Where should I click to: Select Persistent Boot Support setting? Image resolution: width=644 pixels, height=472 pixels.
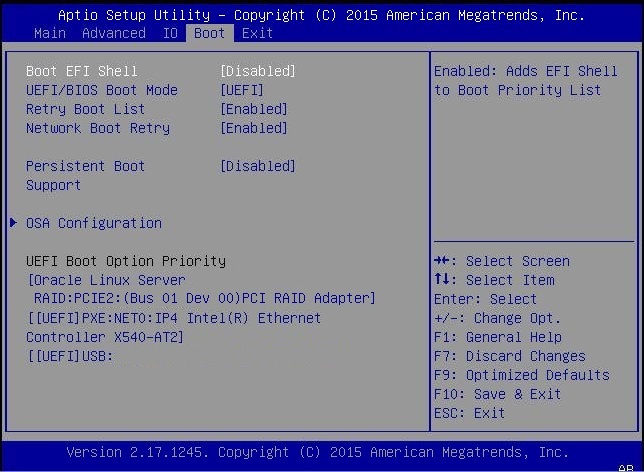pyautogui.click(x=85, y=175)
